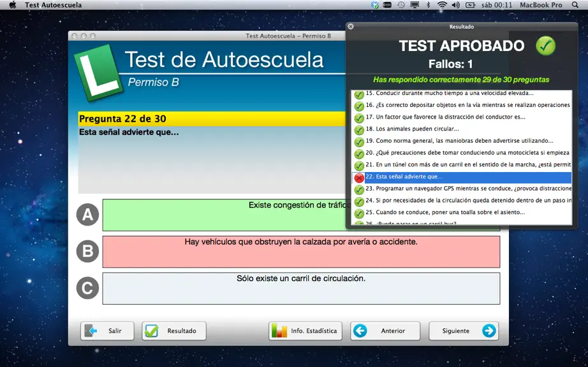Screen dimensions: 588x367
Task: Click answer 'Sólo existe un carril de circulación'
Action: point(301,289)
